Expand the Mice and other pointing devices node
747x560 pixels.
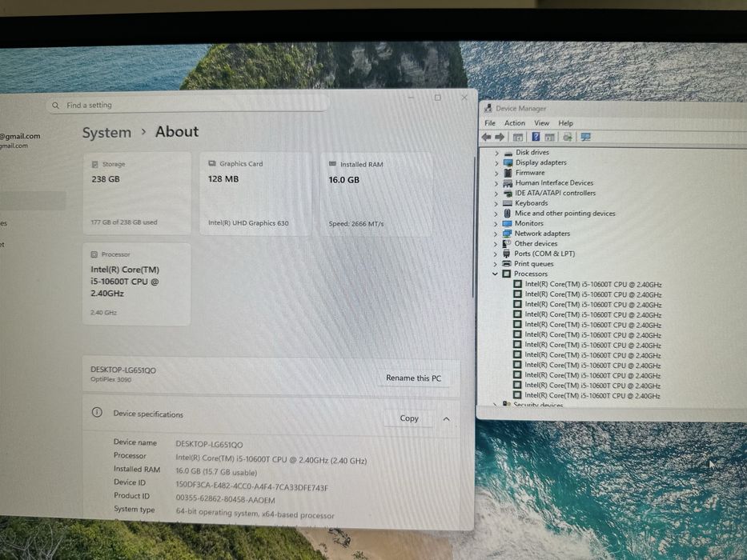tap(496, 214)
